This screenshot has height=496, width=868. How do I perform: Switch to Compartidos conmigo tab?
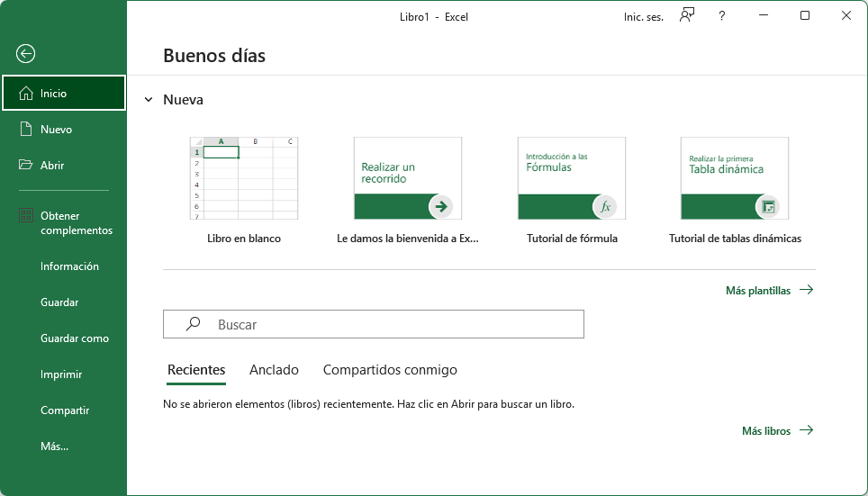[x=390, y=370]
